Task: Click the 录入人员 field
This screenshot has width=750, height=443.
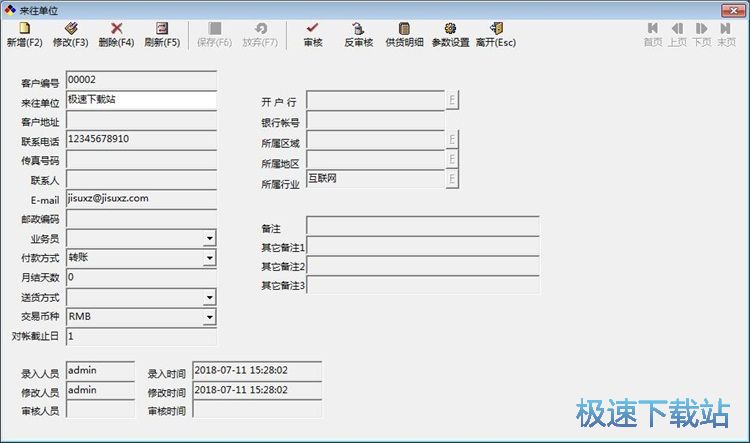Action: coord(100,371)
